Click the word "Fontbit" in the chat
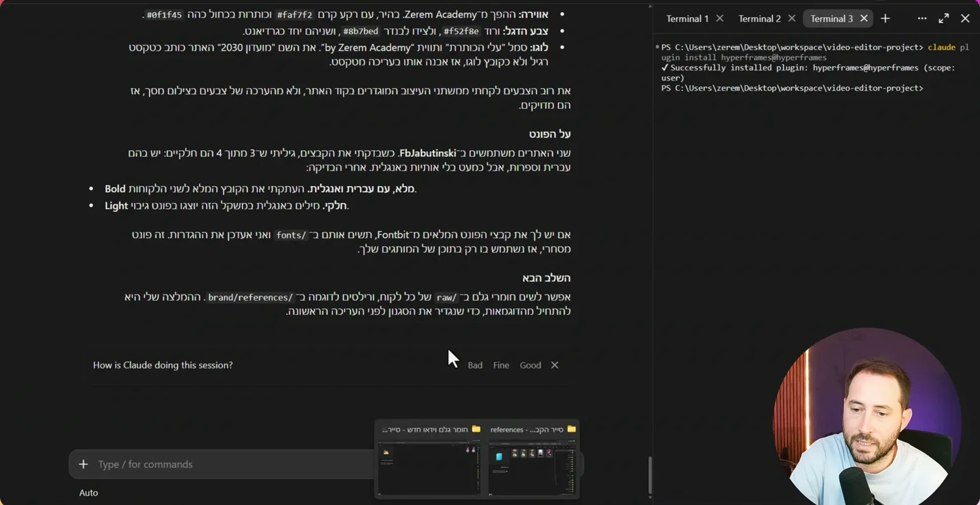Viewport: 980px width, 505px height. pyautogui.click(x=393, y=235)
